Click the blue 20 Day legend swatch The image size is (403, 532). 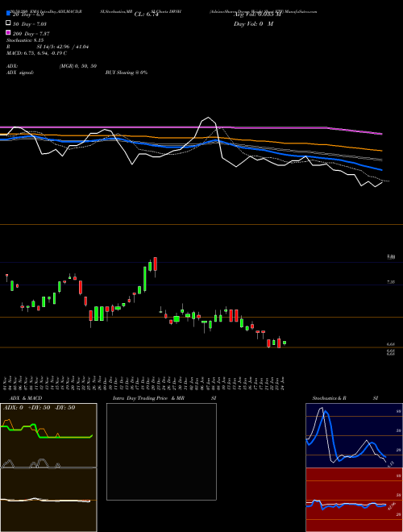click(x=9, y=14)
